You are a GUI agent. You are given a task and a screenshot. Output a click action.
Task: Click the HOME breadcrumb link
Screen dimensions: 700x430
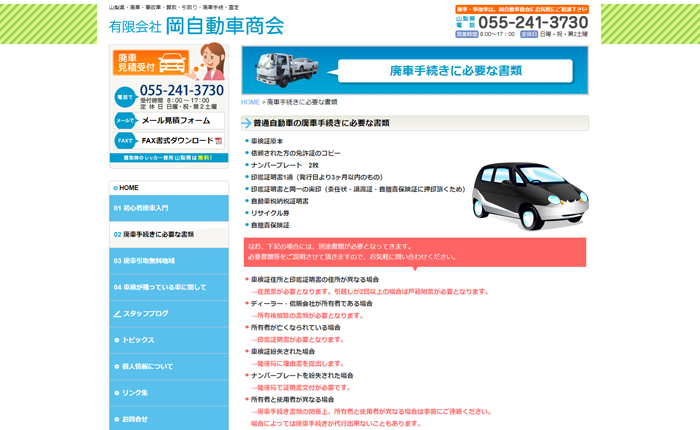[250, 102]
